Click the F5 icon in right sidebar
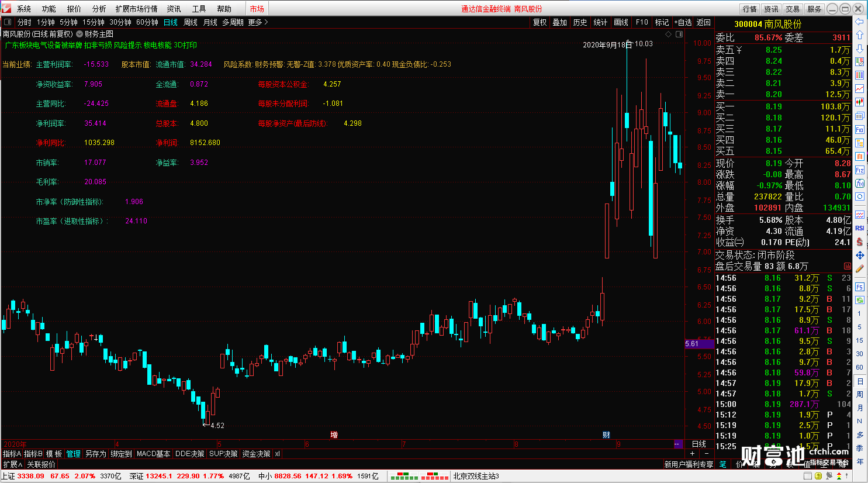 pyautogui.click(x=860, y=287)
